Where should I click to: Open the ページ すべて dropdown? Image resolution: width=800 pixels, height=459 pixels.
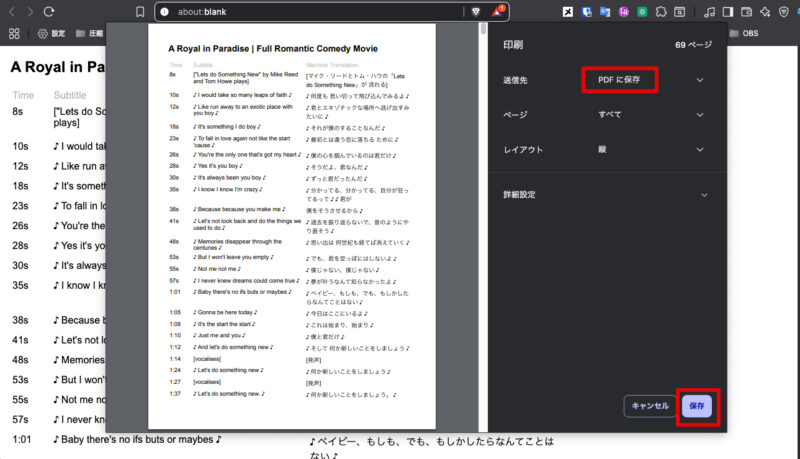point(650,115)
